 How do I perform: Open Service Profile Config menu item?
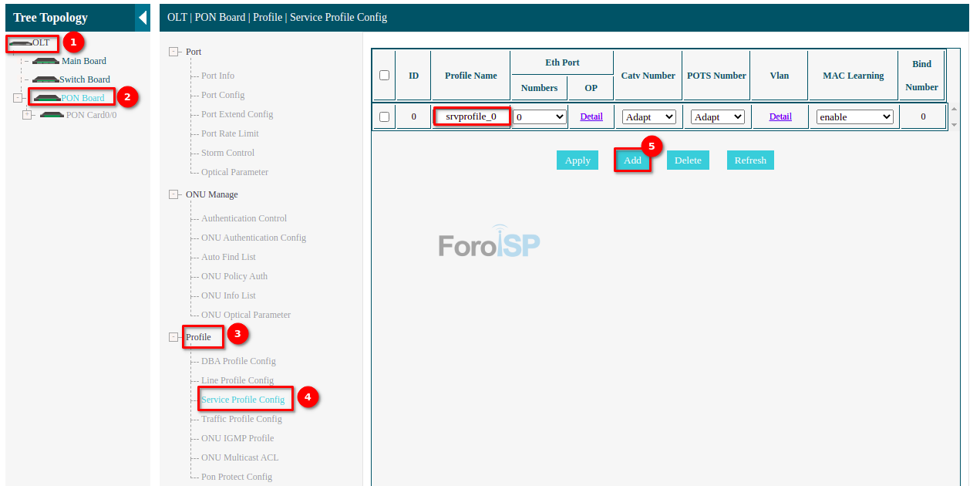[243, 400]
